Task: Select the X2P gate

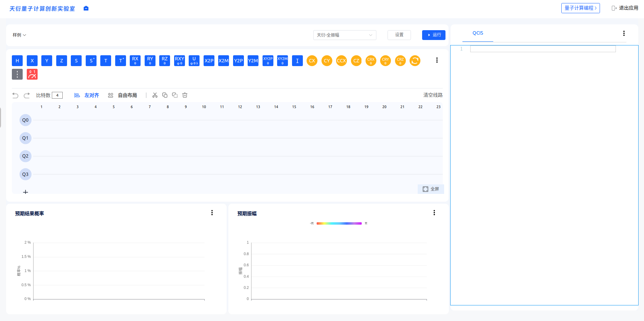Action: click(209, 61)
